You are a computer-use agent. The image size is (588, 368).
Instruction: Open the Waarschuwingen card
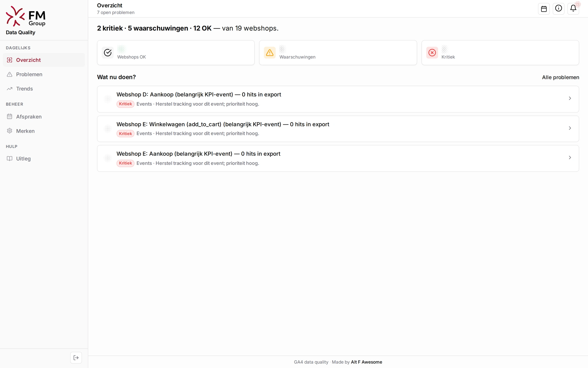[338, 53]
